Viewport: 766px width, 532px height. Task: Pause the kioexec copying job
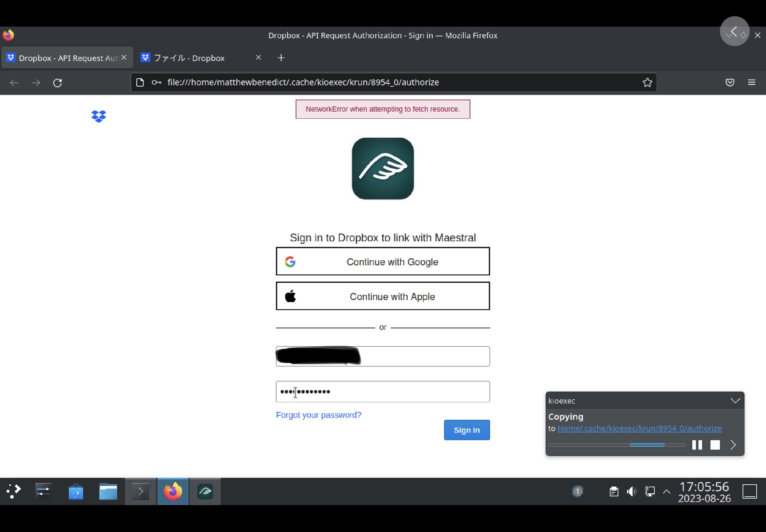tap(697, 445)
